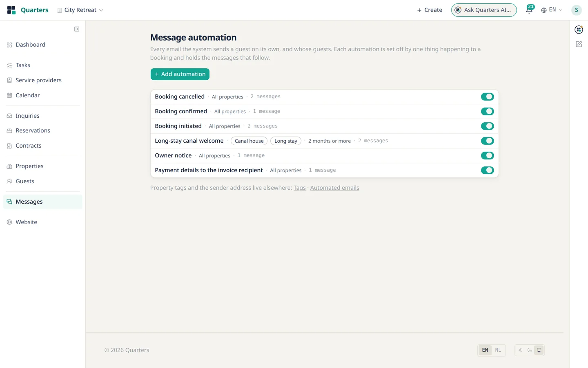Open Ask Quarters AI button
The image size is (588, 368).
[x=484, y=10]
